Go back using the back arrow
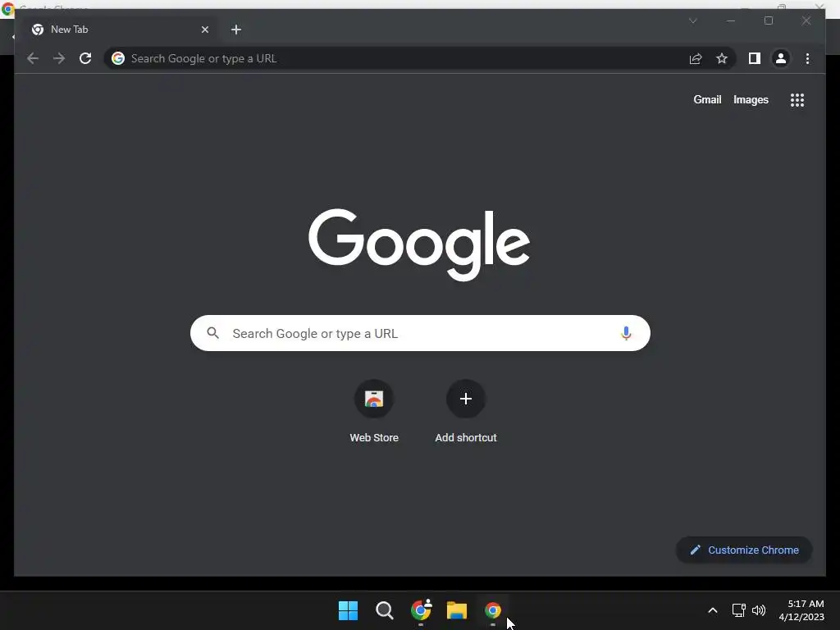Screen dimensions: 840x630 33,58
